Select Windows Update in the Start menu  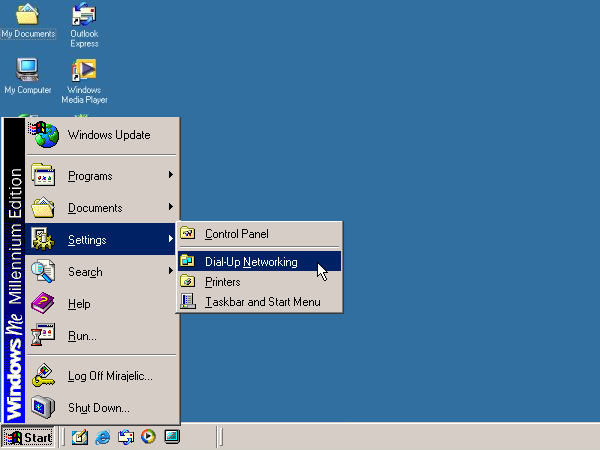point(108,135)
